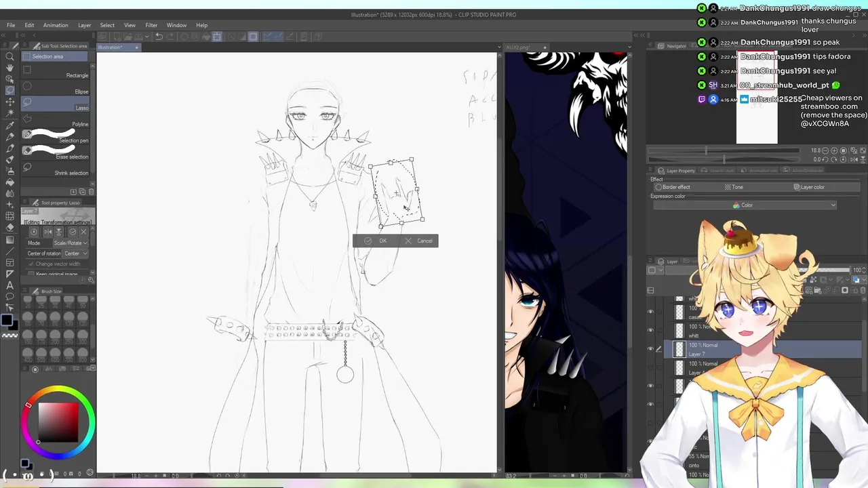Select the Pen tool in toolbar
The width and height of the screenshot is (868, 488).
(x=9, y=136)
